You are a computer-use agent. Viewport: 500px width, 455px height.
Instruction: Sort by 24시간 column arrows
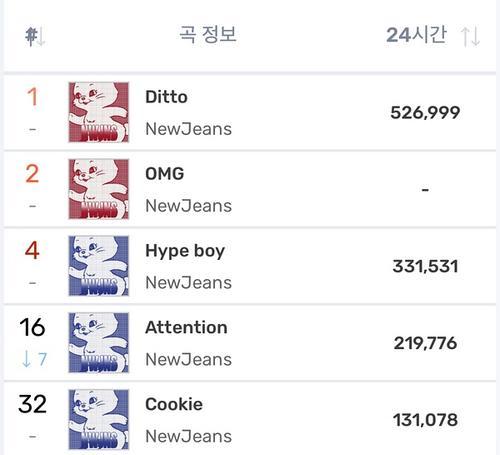tap(470, 36)
